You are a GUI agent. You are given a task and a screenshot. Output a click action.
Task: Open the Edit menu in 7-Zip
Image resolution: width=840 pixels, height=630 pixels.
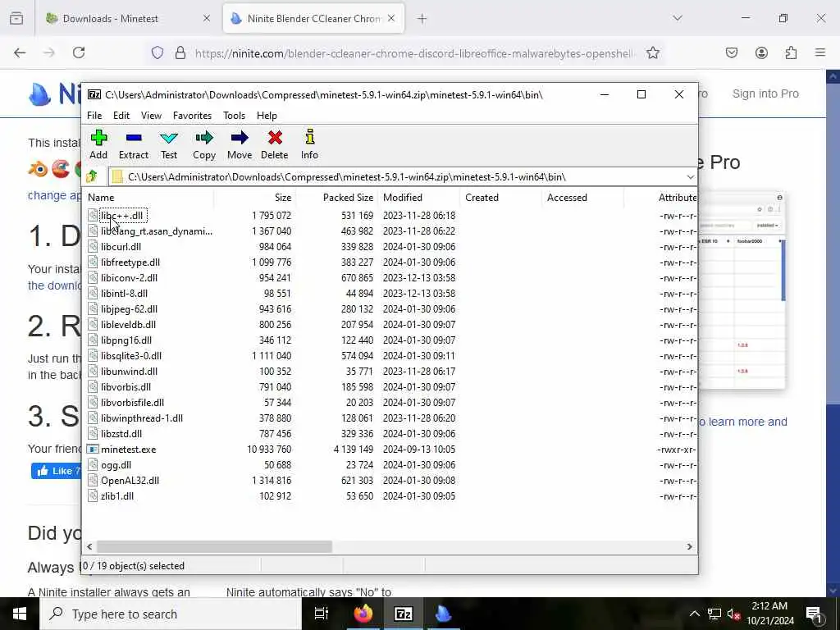click(x=121, y=115)
